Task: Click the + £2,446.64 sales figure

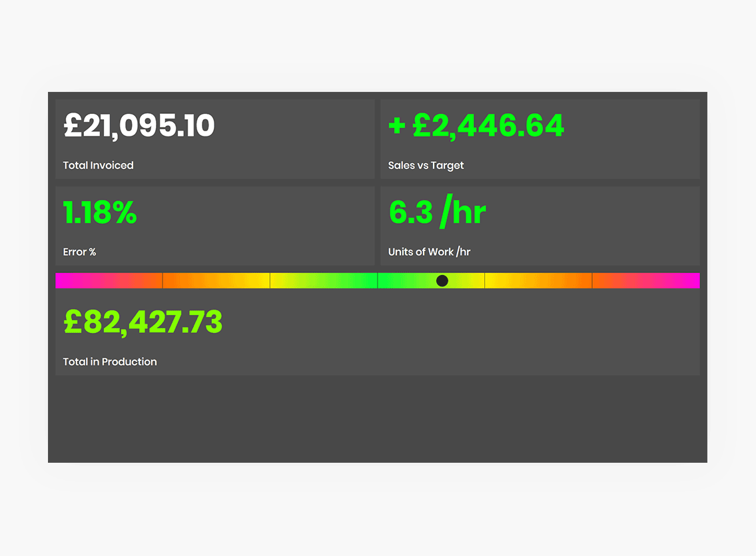Action: (x=476, y=126)
